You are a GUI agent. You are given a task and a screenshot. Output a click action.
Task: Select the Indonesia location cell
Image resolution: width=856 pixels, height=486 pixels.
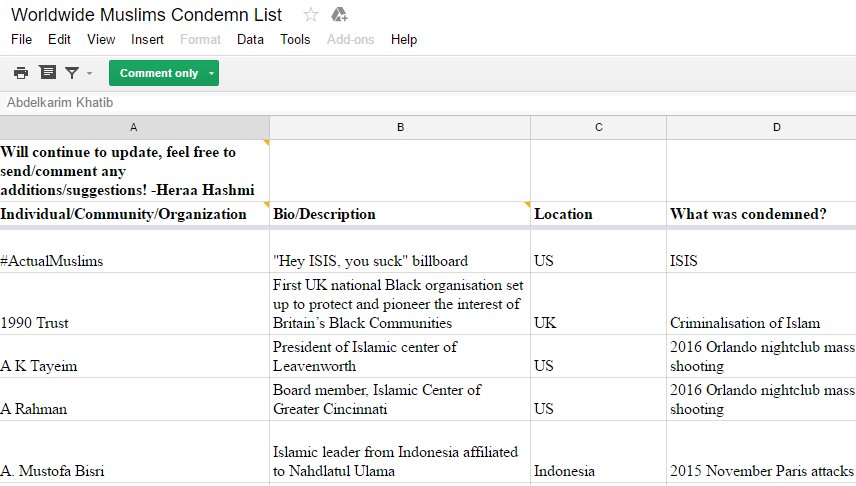pos(599,452)
